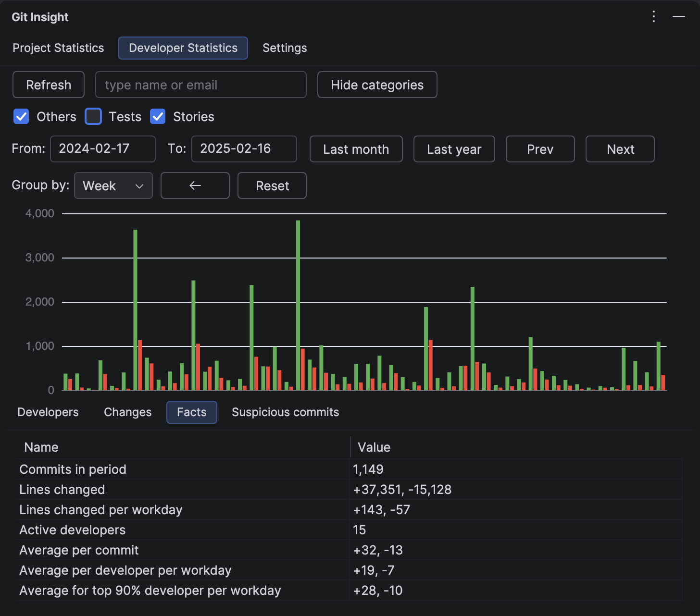Screen dimensions: 700x616
Task: Open the overflow menu via three dots icon
Action: pyautogui.click(x=654, y=17)
